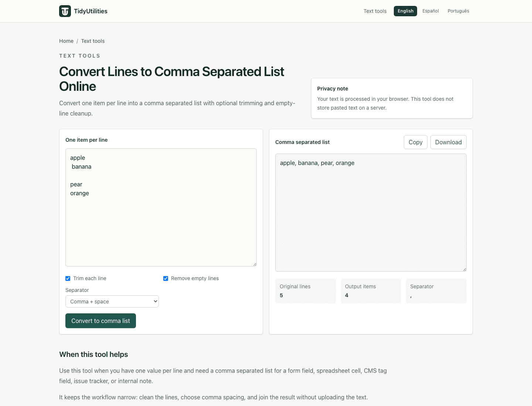532x406 pixels.
Task: Open Text tools in the top navigation
Action: (375, 11)
